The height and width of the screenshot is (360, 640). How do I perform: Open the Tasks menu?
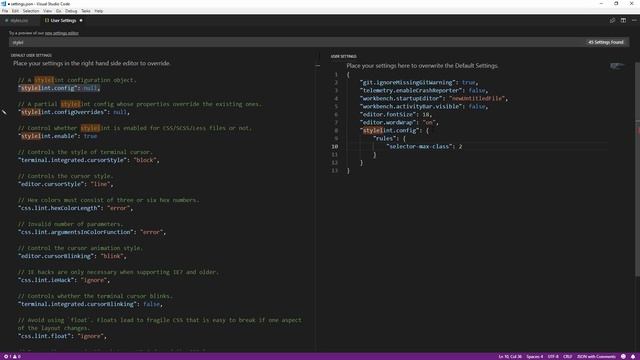click(86, 11)
